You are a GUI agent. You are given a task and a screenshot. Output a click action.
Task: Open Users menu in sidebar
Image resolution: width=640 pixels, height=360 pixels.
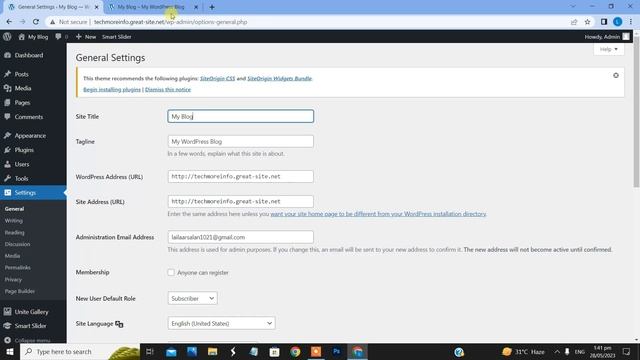pos(22,164)
